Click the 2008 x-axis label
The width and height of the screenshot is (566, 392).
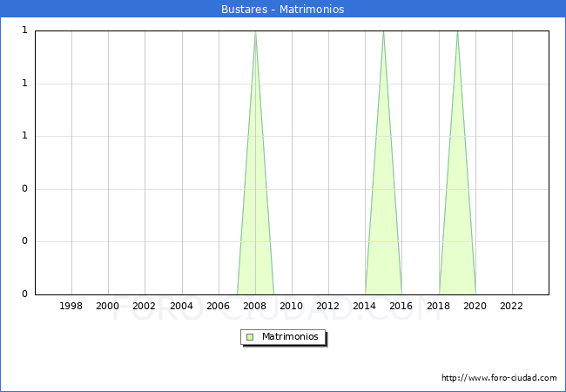[x=255, y=306]
